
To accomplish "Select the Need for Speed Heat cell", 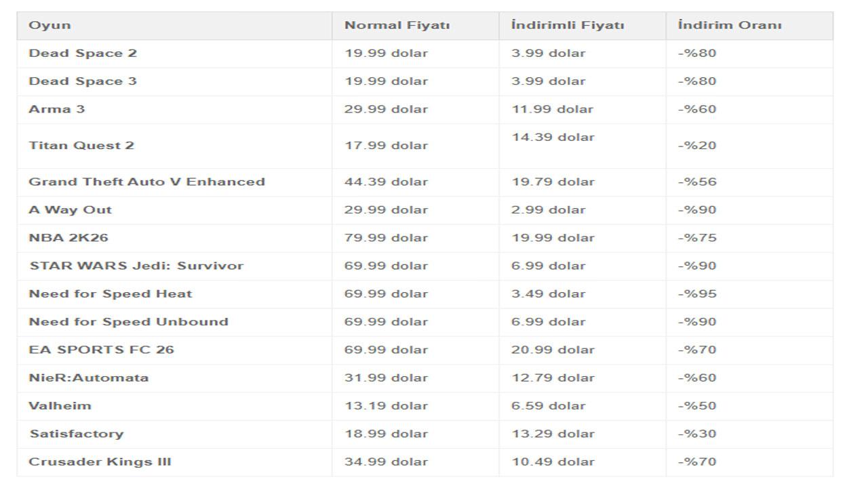I will [x=110, y=294].
